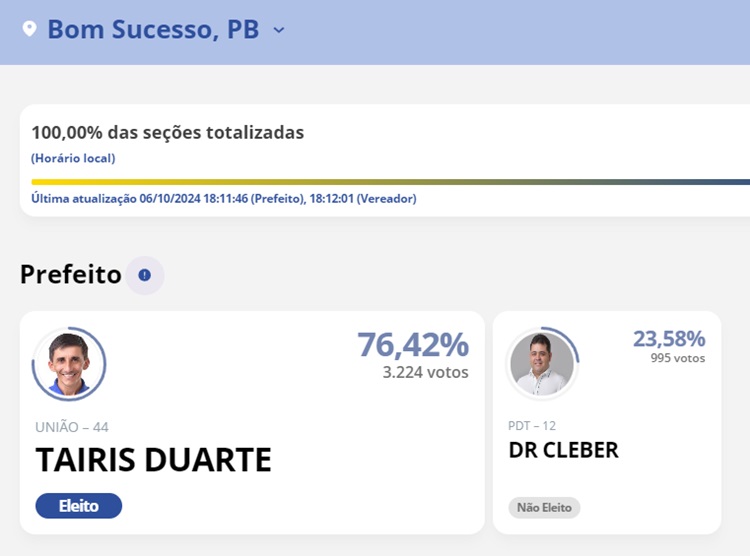Screen dimensions: 750x556
Task: Expand the city selector chevron
Action: coord(279,30)
